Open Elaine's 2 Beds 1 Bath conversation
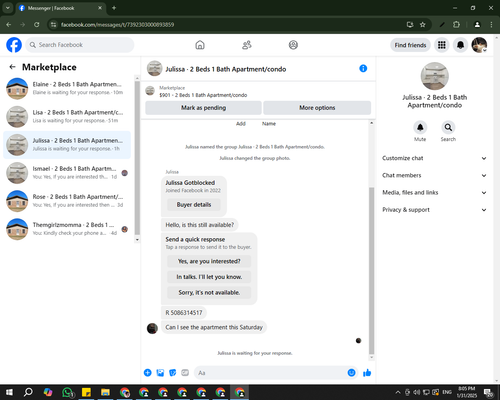 coord(67,88)
